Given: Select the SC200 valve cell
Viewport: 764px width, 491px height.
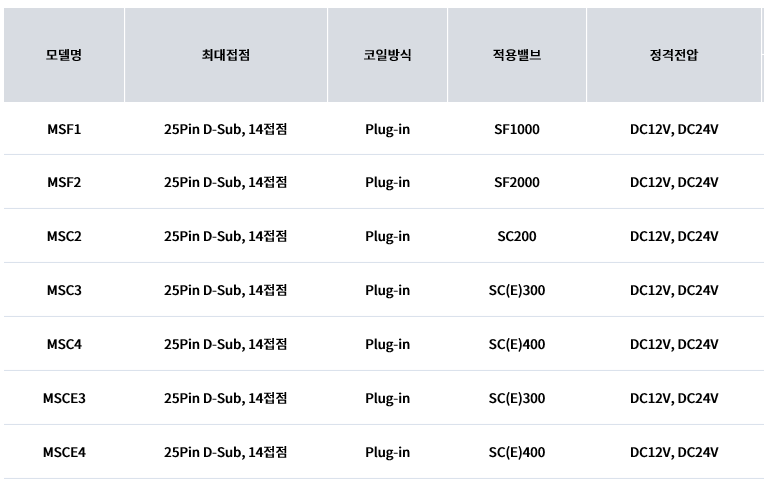Looking at the screenshot, I should point(516,236).
